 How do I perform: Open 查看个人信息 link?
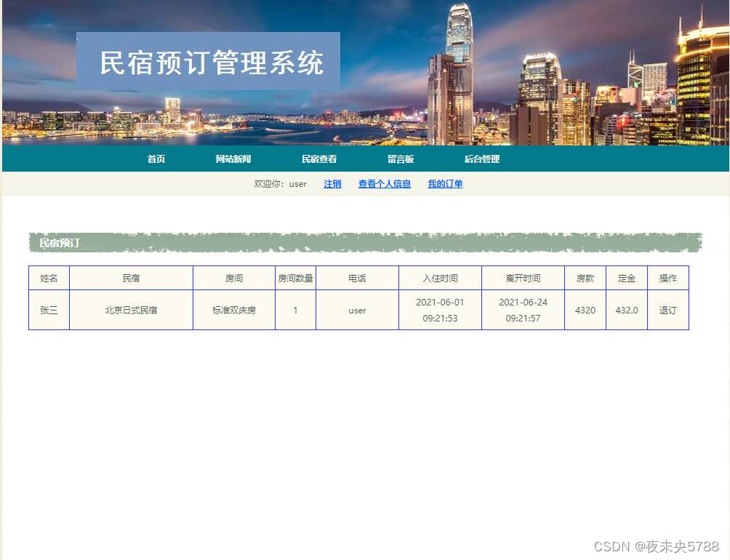(385, 184)
